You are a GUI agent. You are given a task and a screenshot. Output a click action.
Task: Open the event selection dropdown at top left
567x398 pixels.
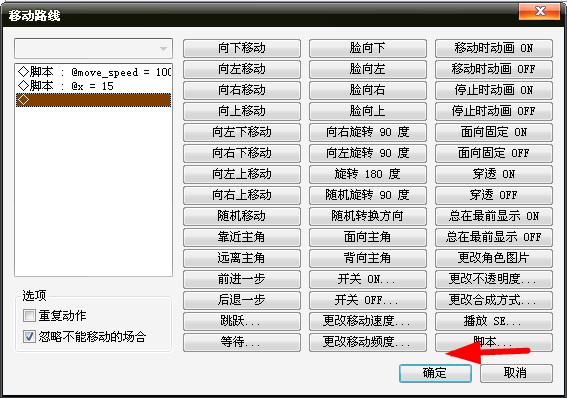pos(93,48)
